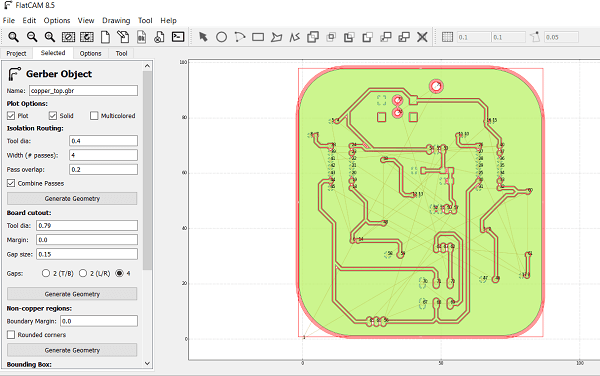Open the Edit menu
The image size is (600, 376).
(x=29, y=21)
